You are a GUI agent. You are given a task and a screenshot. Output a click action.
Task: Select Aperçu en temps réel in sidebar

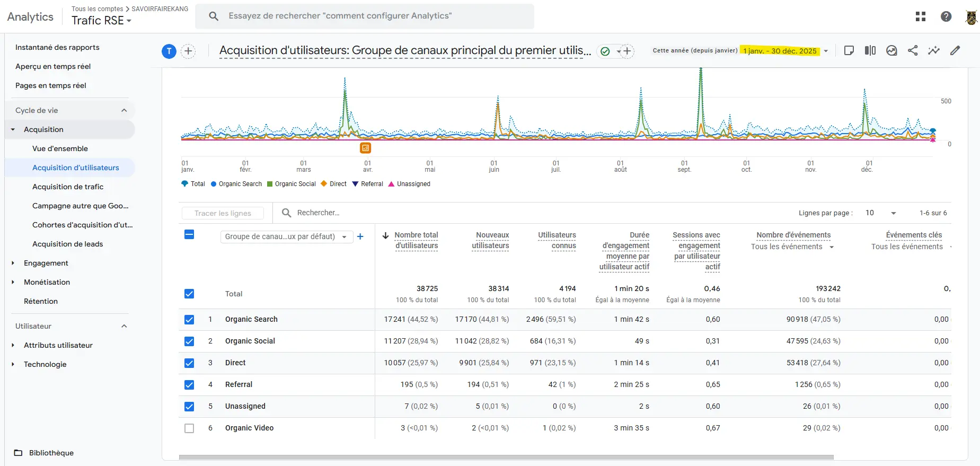click(53, 66)
